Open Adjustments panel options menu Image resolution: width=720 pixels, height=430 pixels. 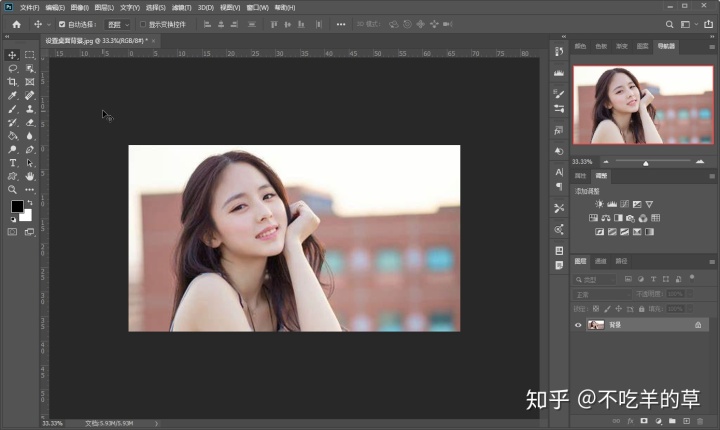click(712, 176)
